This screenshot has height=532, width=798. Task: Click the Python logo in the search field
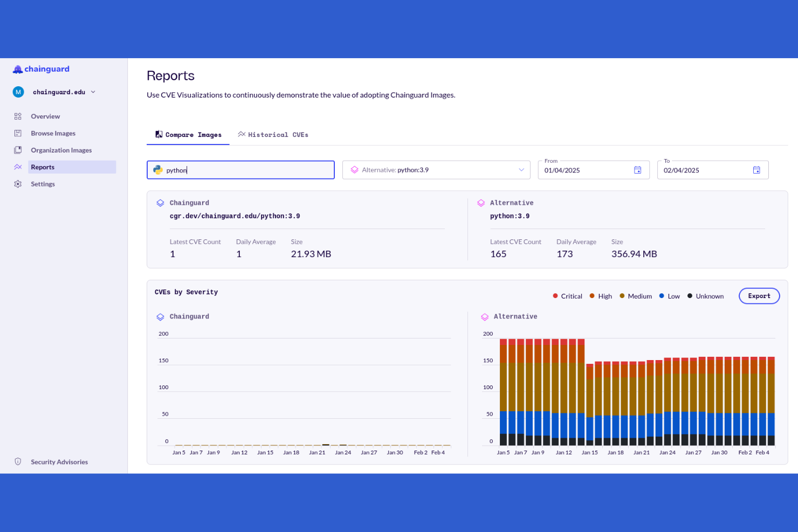click(x=158, y=170)
